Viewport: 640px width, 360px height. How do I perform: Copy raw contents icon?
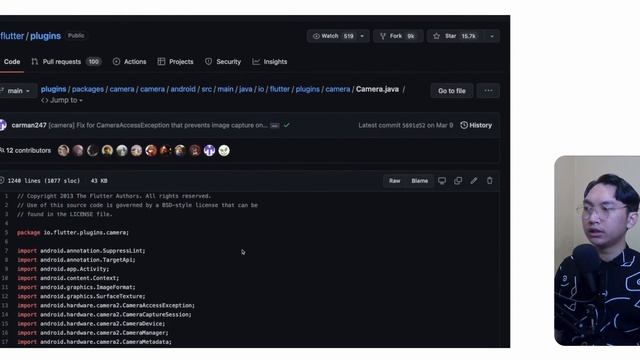coord(458,180)
